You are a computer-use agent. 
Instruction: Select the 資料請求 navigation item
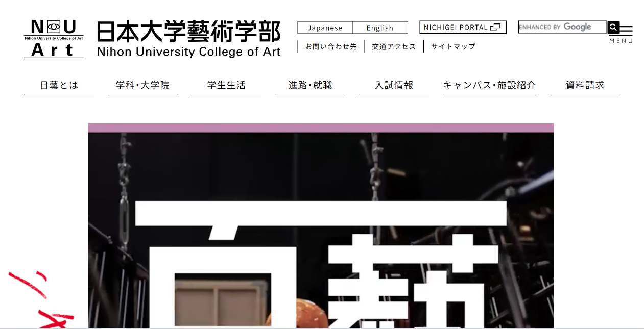[585, 85]
